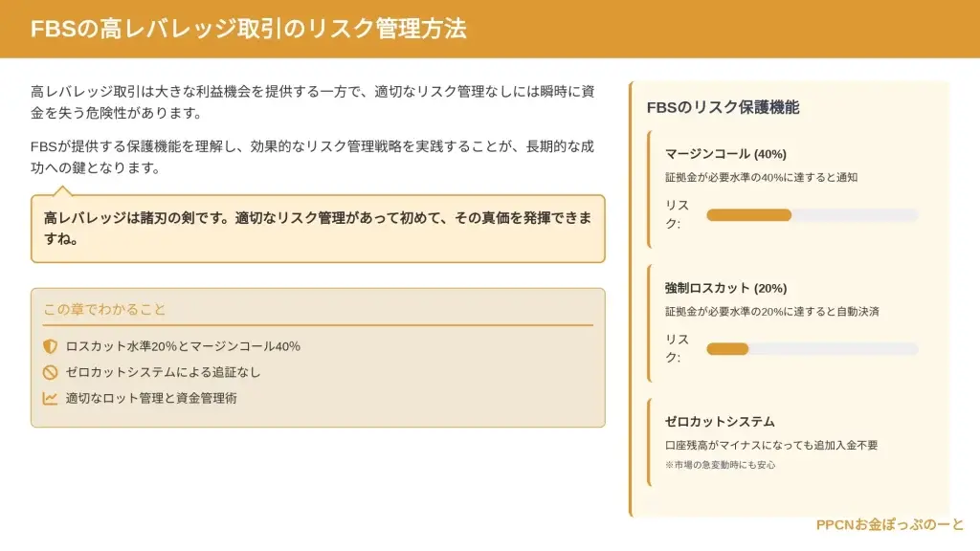
Task: Select the 強制ロスカット (20%) card title
Action: (725, 288)
